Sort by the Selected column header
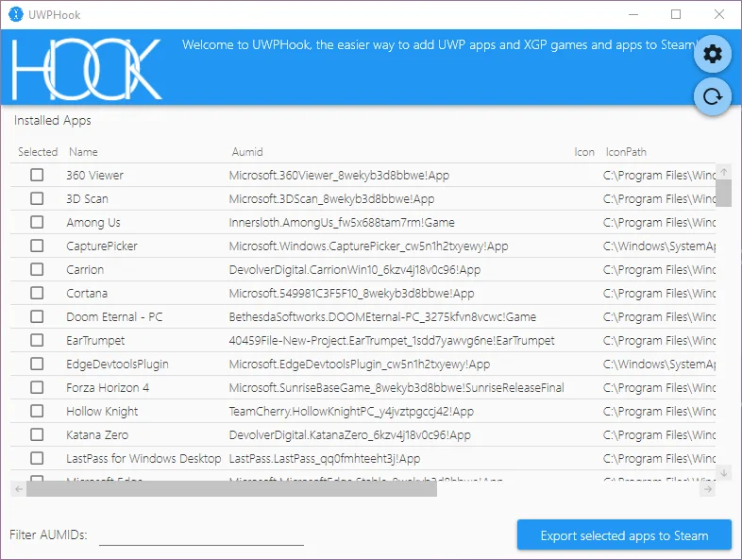This screenshot has width=742, height=560. pos(38,152)
